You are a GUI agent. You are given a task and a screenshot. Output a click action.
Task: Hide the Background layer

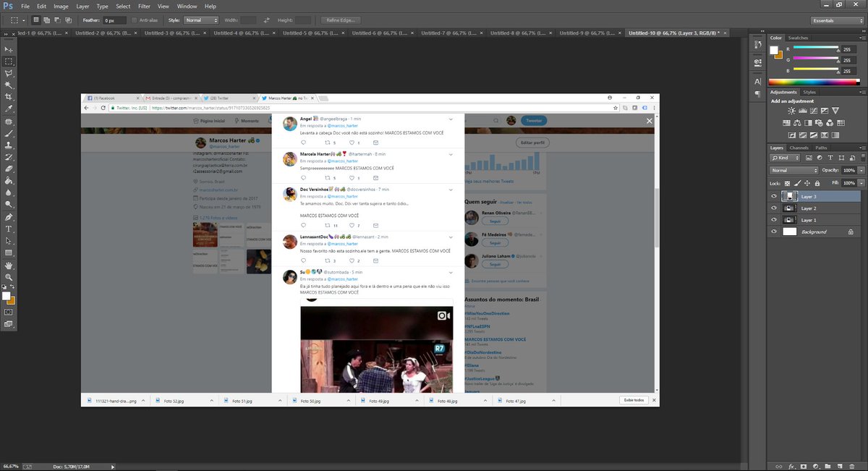tap(774, 232)
